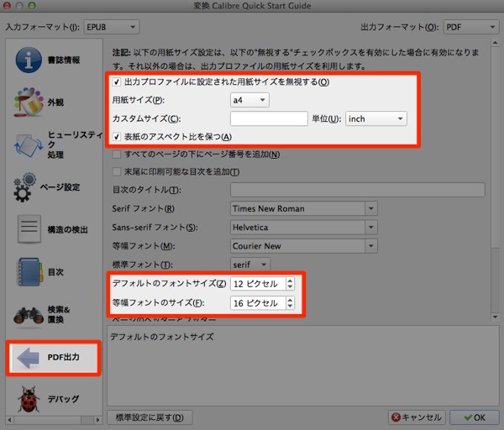Increase デフォルトのフォントサイズ with up arrow
Screen dimensions: 504x430
[290, 281]
